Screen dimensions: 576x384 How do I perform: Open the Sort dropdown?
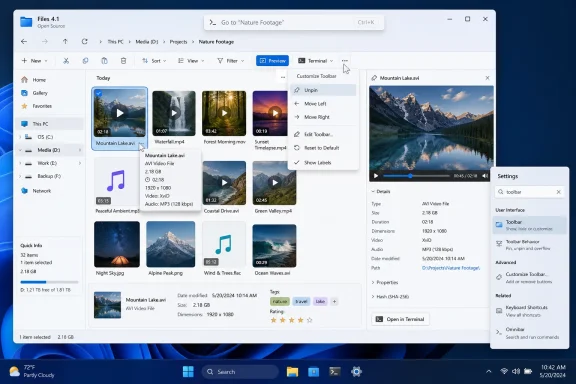coord(154,61)
